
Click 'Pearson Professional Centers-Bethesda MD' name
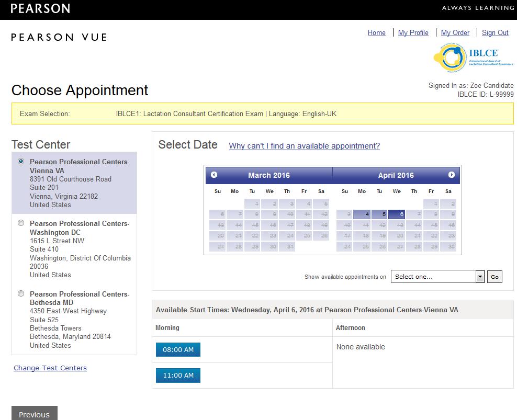click(x=80, y=298)
